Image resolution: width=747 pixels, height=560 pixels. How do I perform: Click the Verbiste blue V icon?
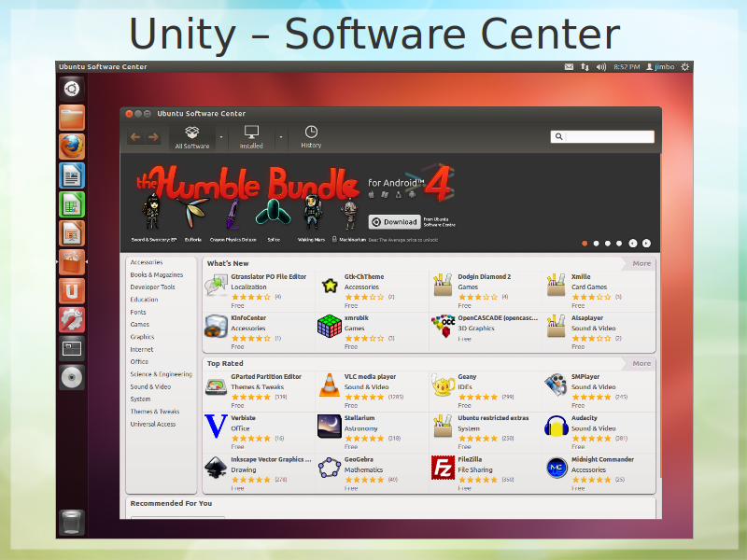216,427
